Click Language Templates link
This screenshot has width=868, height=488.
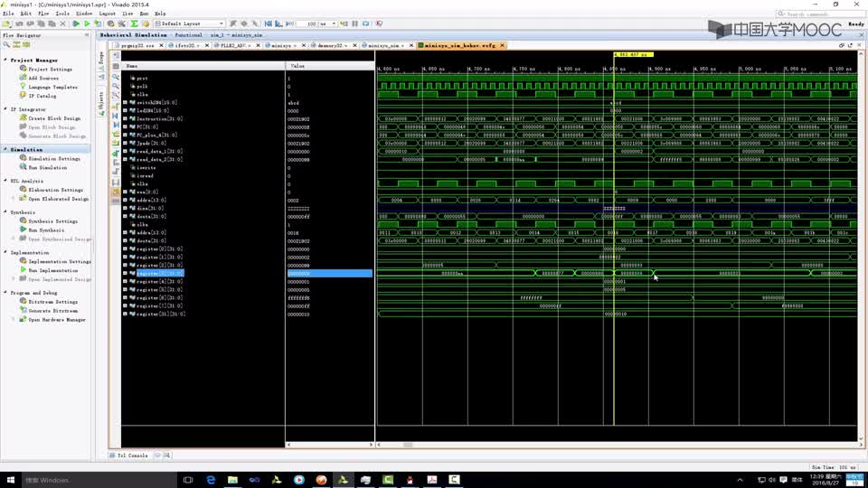[x=53, y=87]
